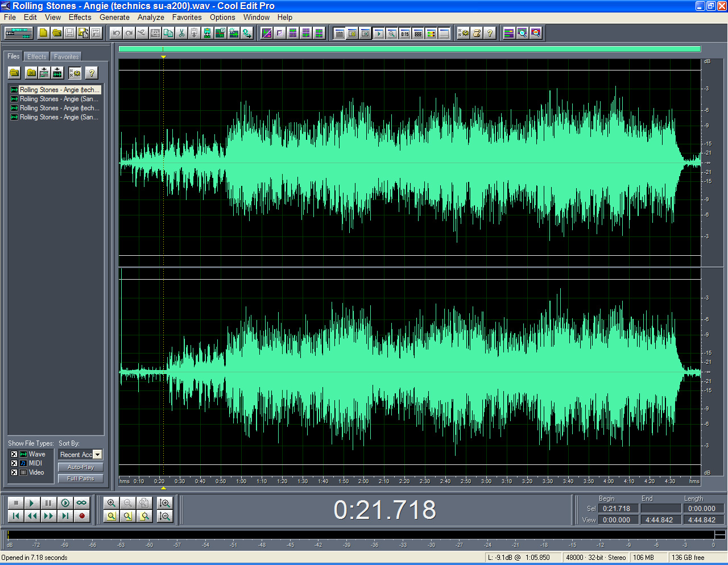Screen dimensions: 728x565
Task: Open the Analyze menu
Action: coord(151,17)
